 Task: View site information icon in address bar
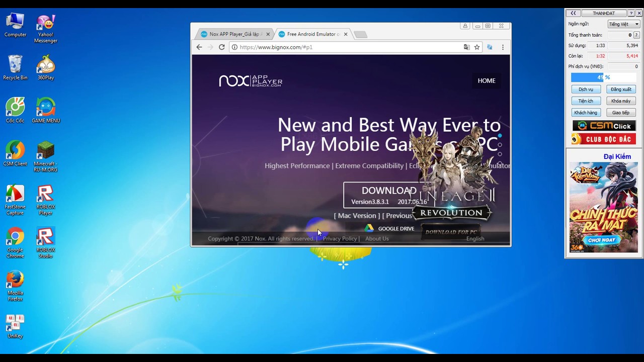coord(234,47)
